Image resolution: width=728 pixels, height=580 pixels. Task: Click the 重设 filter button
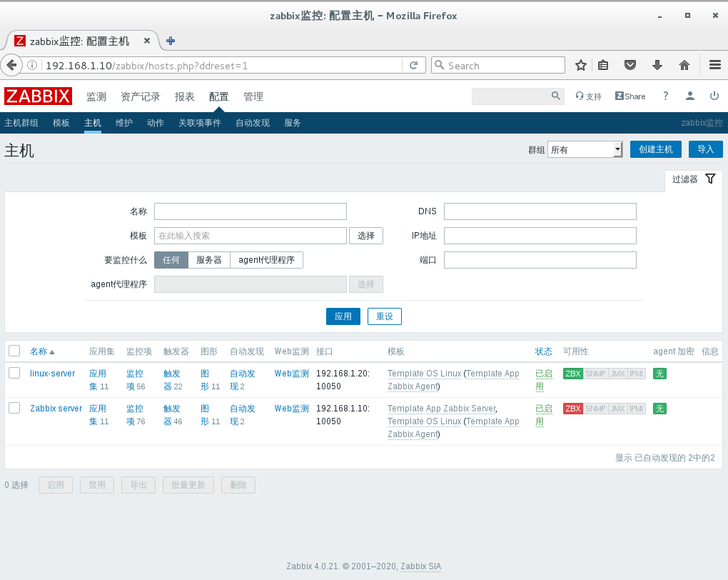click(385, 316)
